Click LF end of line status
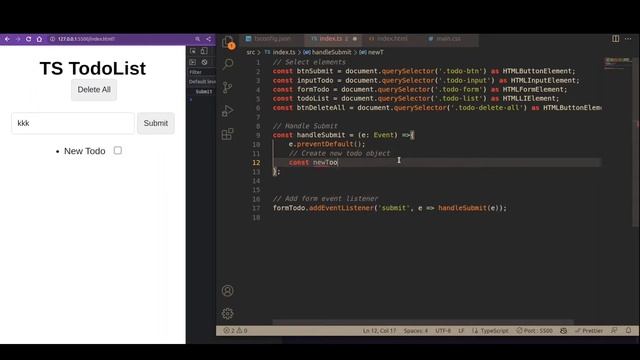The width and height of the screenshot is (640, 360). click(461, 331)
